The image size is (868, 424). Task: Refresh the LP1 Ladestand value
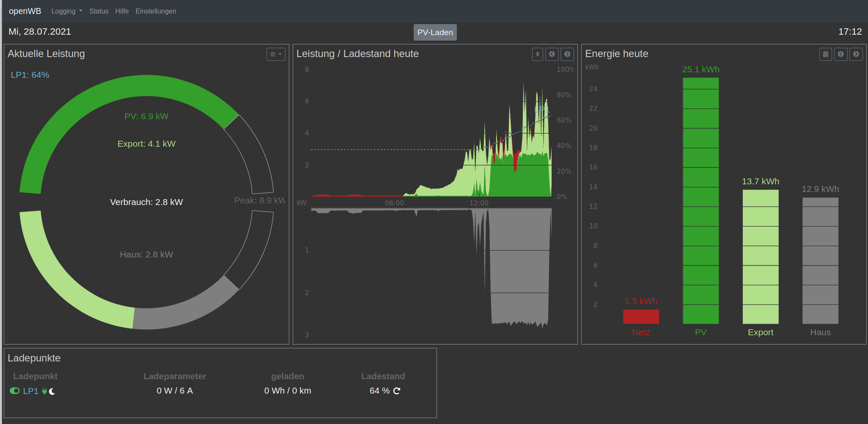tap(397, 391)
